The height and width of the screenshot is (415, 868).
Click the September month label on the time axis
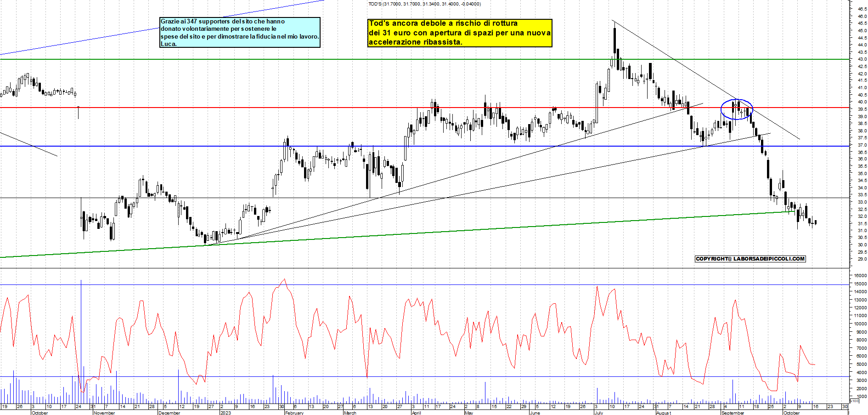tap(733, 413)
